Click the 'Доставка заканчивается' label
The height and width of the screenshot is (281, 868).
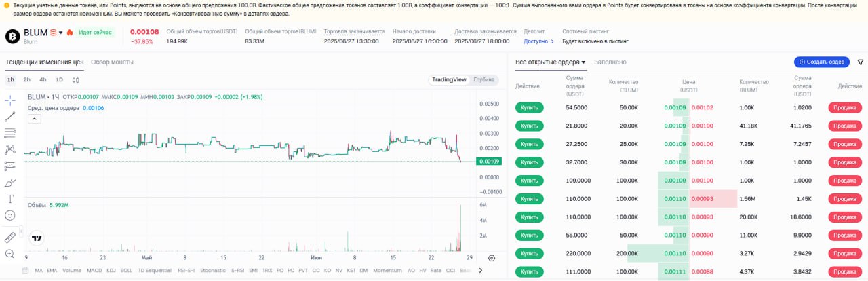click(x=486, y=31)
